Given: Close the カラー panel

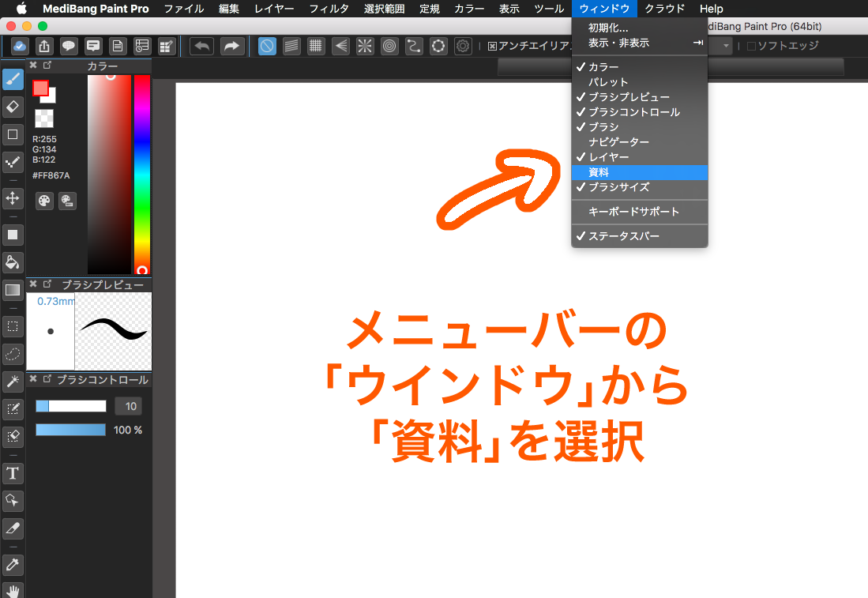Looking at the screenshot, I should pos(33,66).
